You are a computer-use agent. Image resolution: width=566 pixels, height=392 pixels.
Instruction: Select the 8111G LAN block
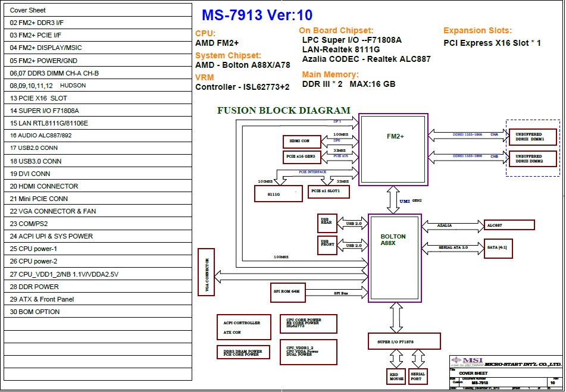[275, 195]
